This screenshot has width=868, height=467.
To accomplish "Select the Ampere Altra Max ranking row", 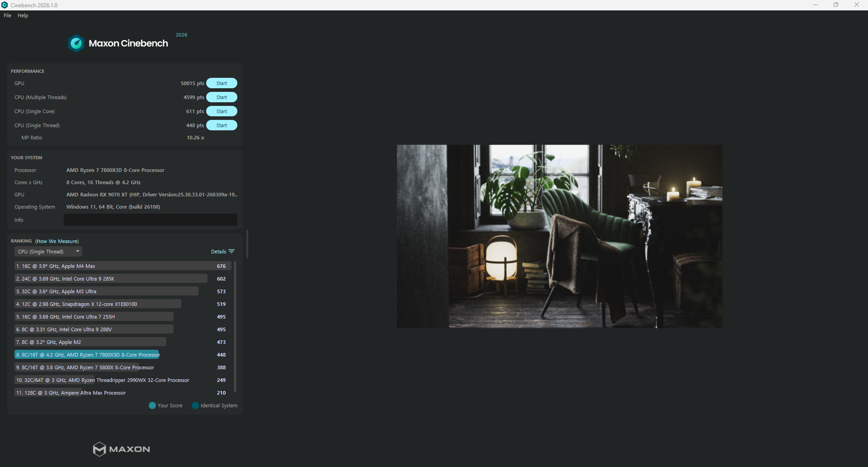I will pyautogui.click(x=123, y=393).
